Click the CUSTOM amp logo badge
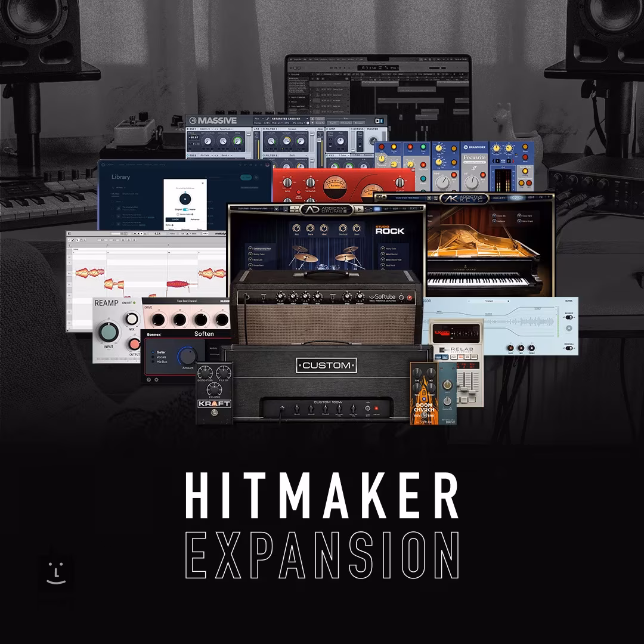Screen dimensions: 644x644 click(x=326, y=365)
